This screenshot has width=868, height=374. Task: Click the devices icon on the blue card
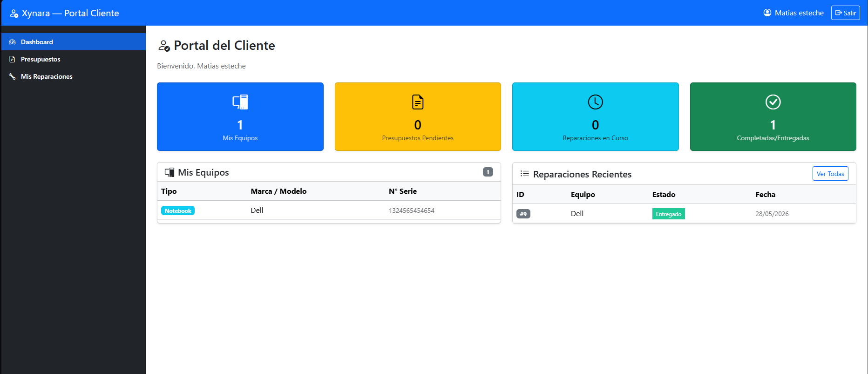click(240, 102)
